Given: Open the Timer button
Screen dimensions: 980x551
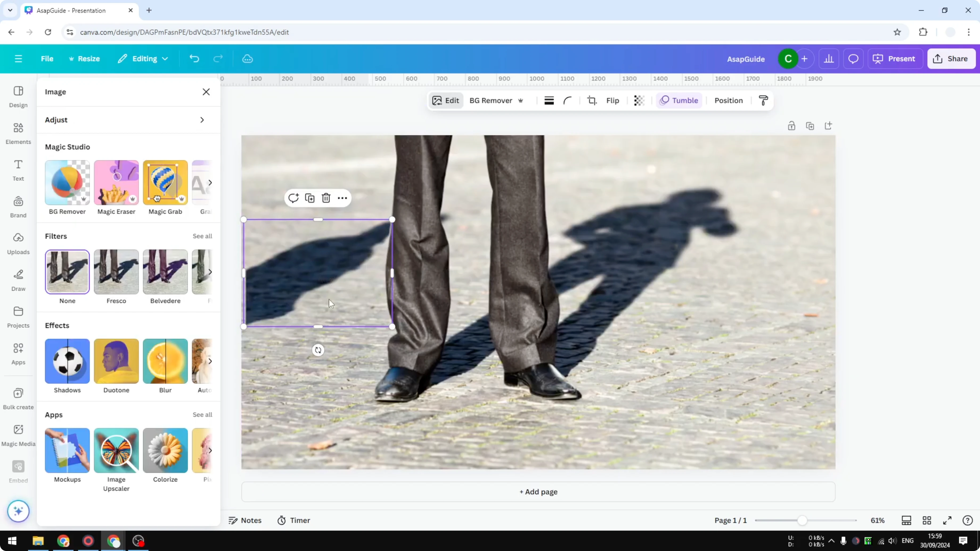Looking at the screenshot, I should 294,520.
